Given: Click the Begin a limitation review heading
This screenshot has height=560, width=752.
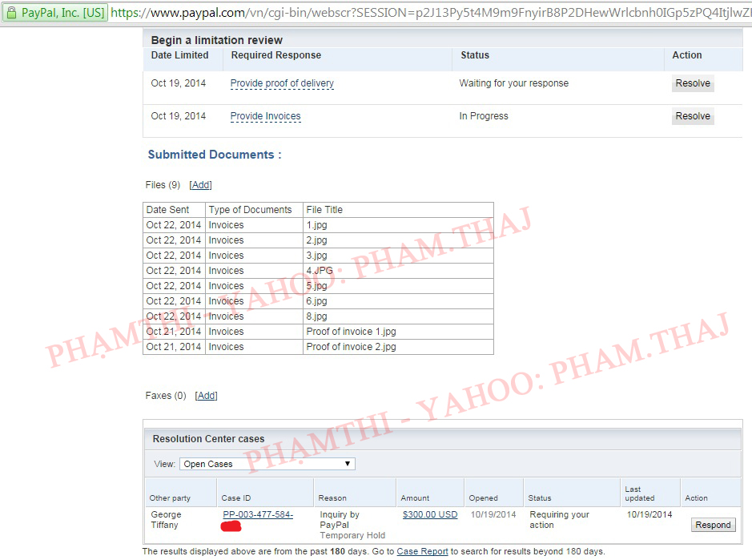Looking at the screenshot, I should (217, 40).
